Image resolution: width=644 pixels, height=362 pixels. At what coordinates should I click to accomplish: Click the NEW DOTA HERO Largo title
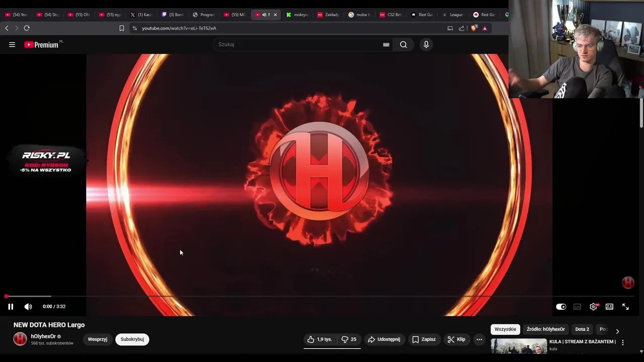[49, 325]
